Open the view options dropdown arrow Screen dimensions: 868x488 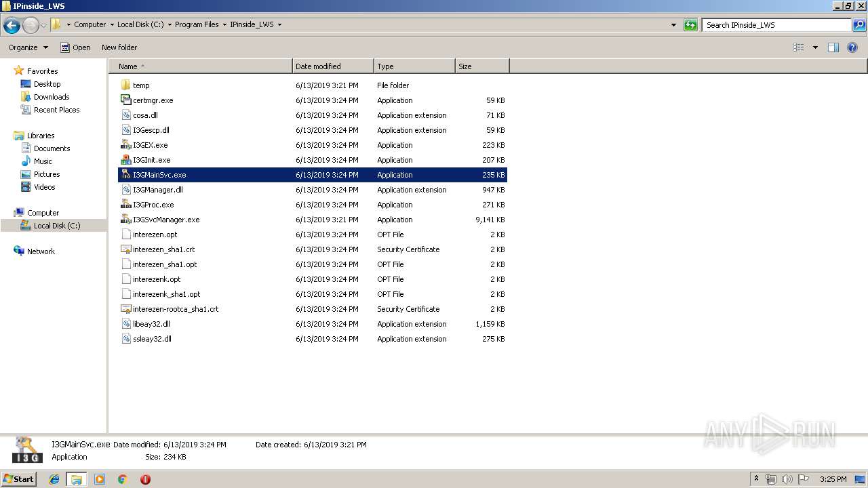tap(815, 47)
